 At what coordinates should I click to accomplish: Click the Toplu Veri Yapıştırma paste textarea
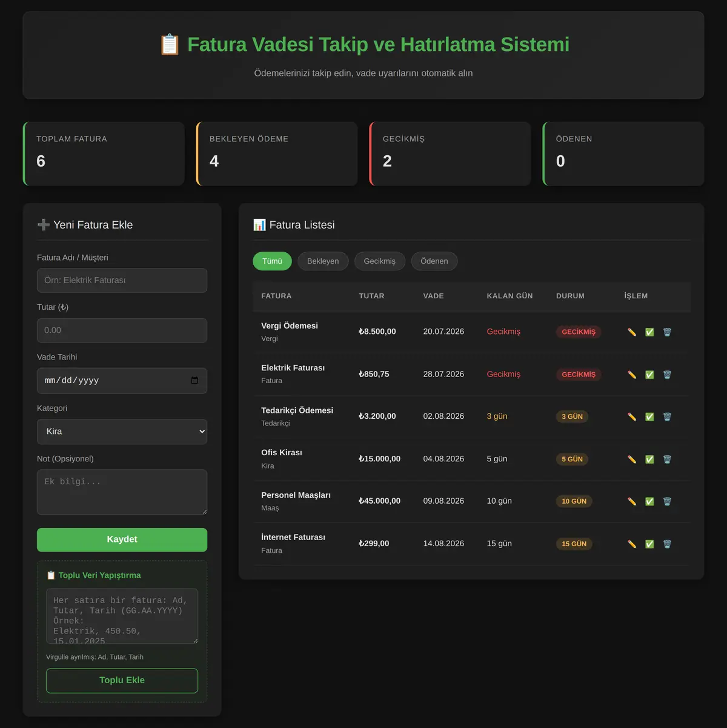(122, 616)
